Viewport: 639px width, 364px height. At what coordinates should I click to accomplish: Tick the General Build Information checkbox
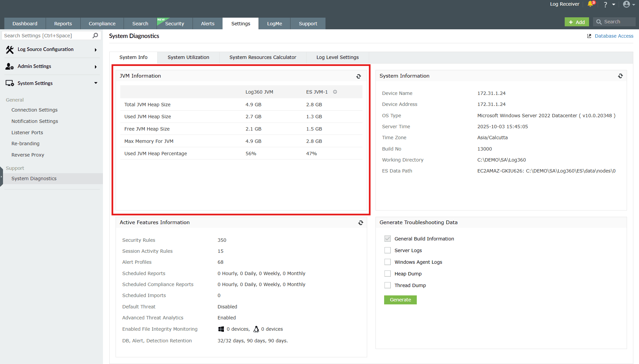387,239
